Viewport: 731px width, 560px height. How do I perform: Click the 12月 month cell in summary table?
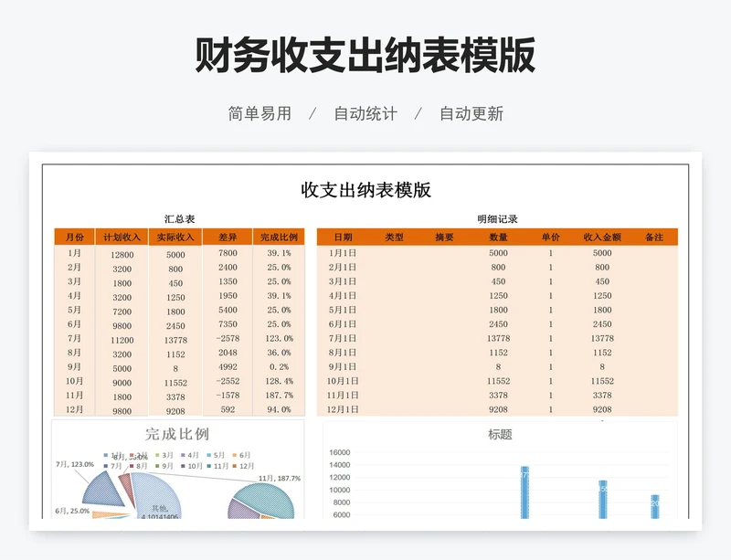coord(74,409)
